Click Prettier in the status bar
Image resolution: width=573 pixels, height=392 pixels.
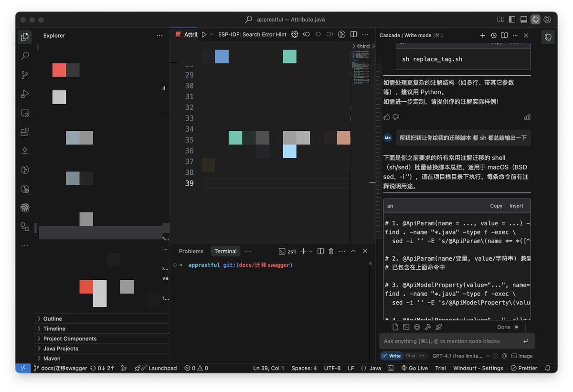[524, 368]
